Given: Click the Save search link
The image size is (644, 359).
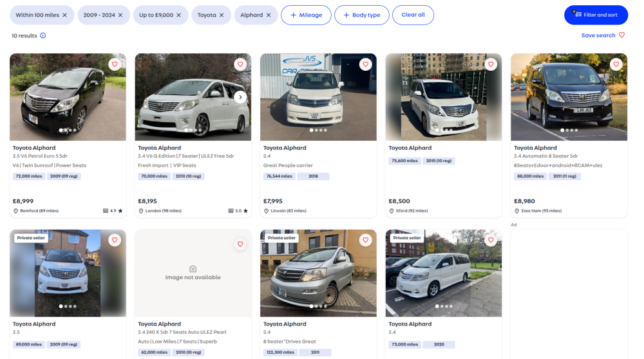Looking at the screenshot, I should point(603,35).
